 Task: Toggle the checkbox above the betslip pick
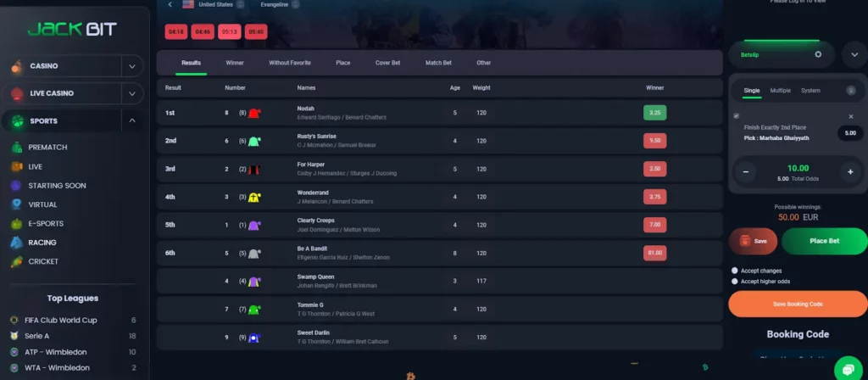coord(736,115)
